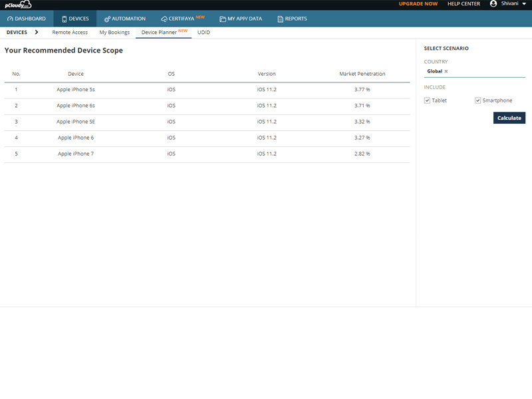
Task: Click the 3.71 % penetration value
Action: (x=362, y=106)
